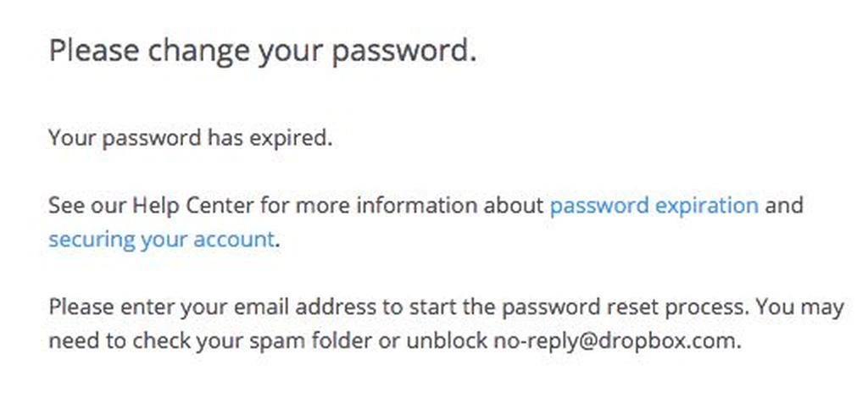Click the no-reply@dropbox.com email address text

coord(617,341)
